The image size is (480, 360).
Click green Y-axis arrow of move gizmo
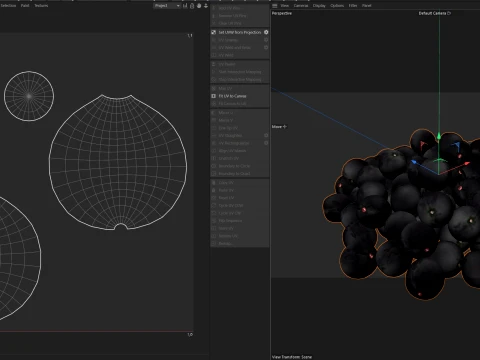pos(439,136)
